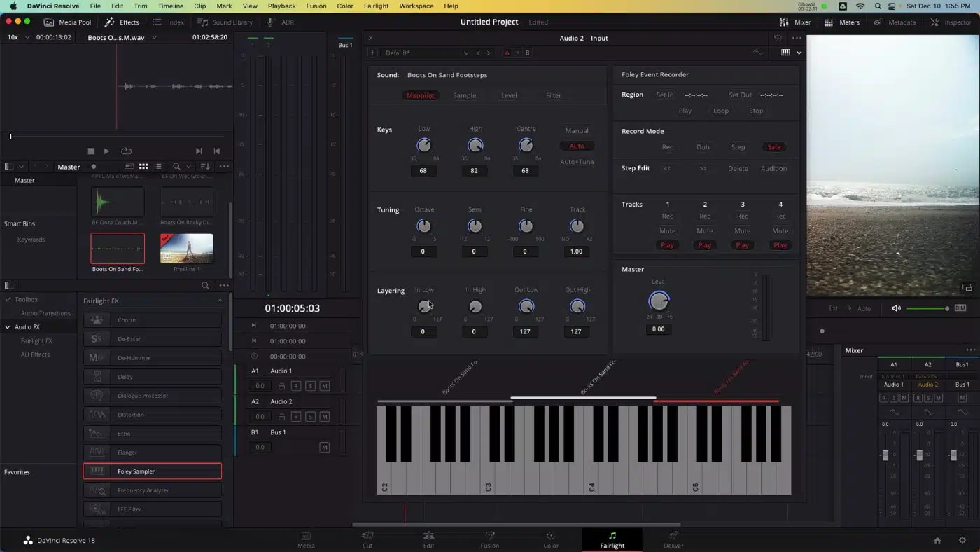The width and height of the screenshot is (980, 552).
Task: Enable Auto mode in the Keys section
Action: pos(577,146)
